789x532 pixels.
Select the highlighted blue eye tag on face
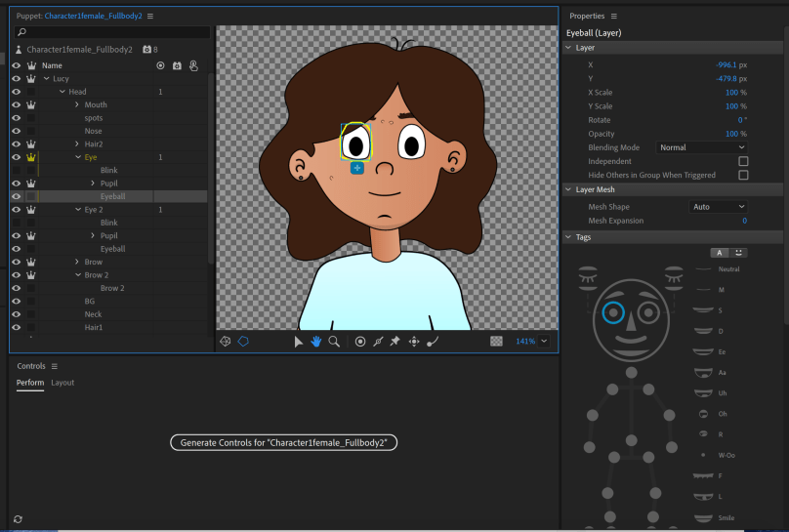click(613, 312)
